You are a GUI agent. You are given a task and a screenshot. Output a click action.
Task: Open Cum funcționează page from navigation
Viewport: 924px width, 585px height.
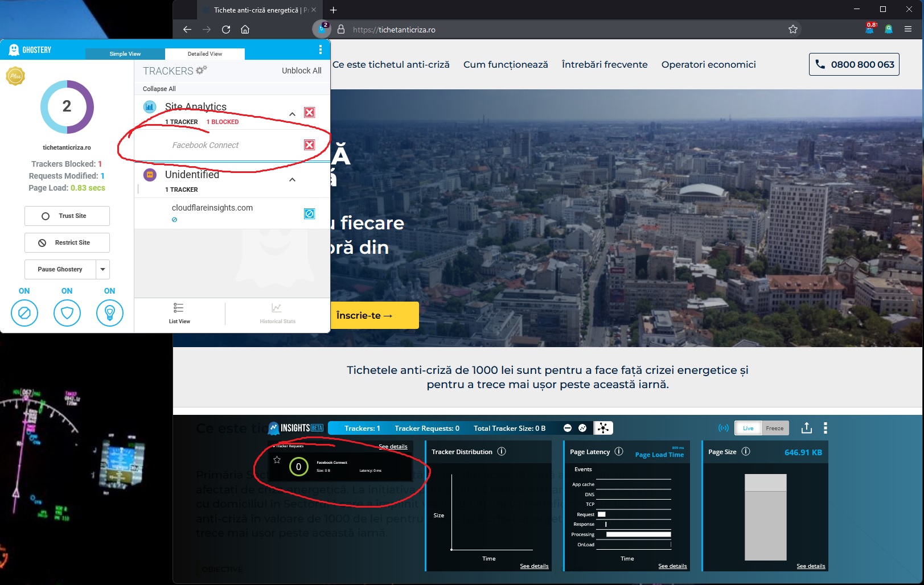click(x=506, y=65)
